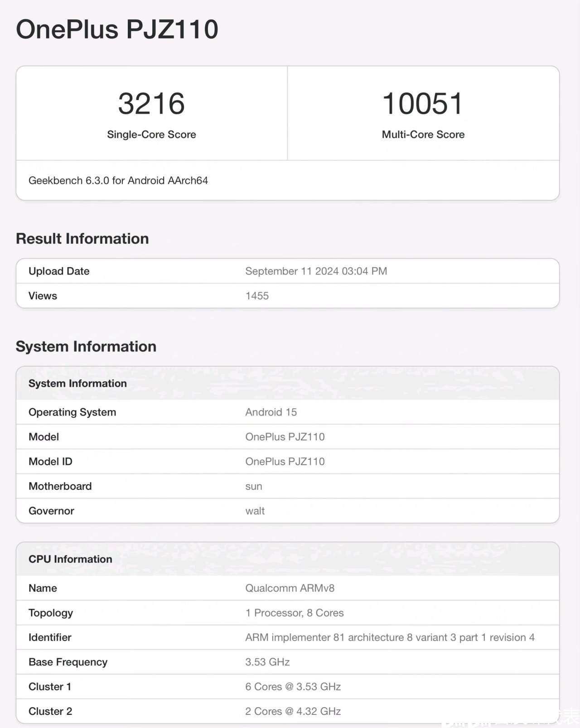This screenshot has width=580, height=728.
Task: Click the Operating System label
Action: (72, 412)
